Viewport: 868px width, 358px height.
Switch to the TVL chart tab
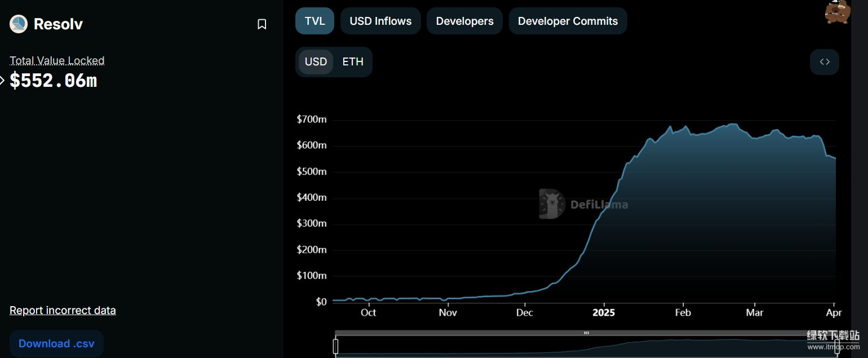pos(315,21)
